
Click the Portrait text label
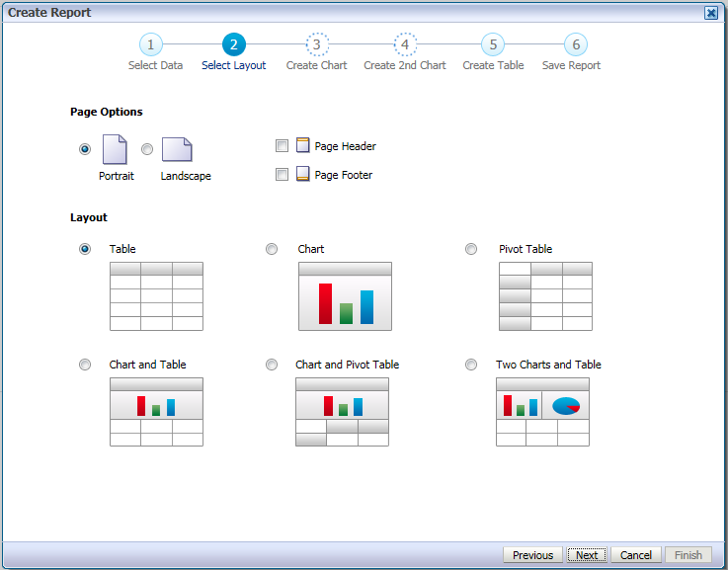(117, 176)
